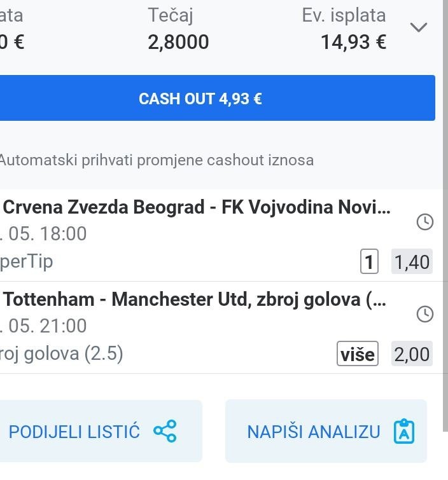Click the clipboard icon on Napiši analizu
The width and height of the screenshot is (448, 480).
point(404,431)
